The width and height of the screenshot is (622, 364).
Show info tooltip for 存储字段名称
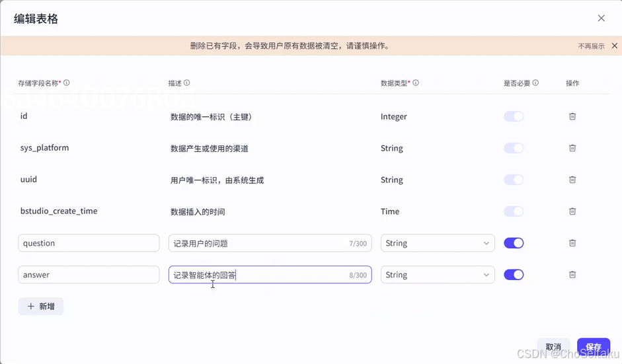pos(67,83)
